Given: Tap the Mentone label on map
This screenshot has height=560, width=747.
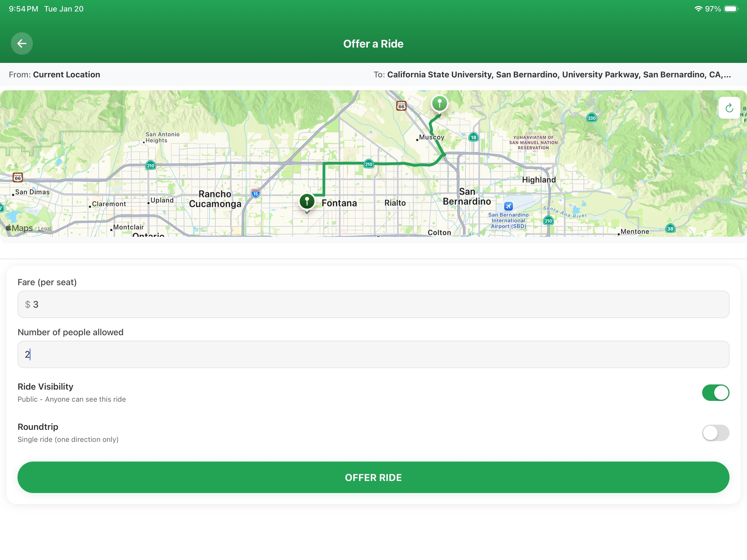Looking at the screenshot, I should (635, 232).
